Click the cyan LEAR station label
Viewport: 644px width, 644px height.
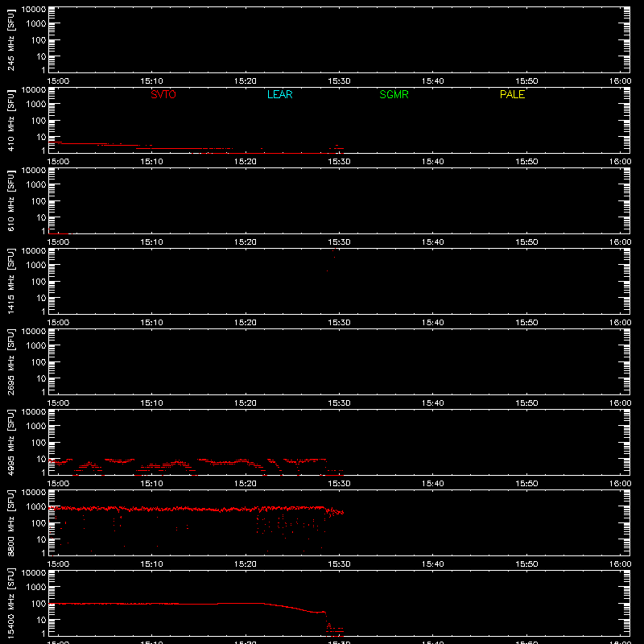click(279, 94)
